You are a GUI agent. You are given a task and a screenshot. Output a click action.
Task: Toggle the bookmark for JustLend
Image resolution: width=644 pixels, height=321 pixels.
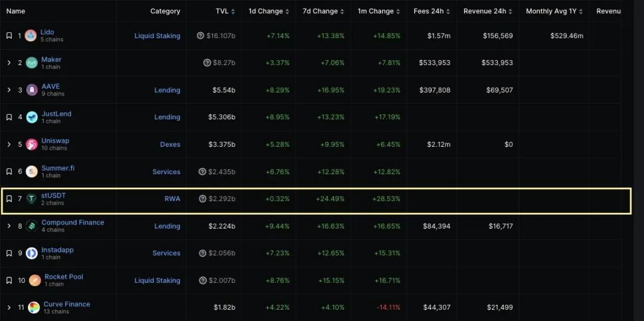[9, 117]
